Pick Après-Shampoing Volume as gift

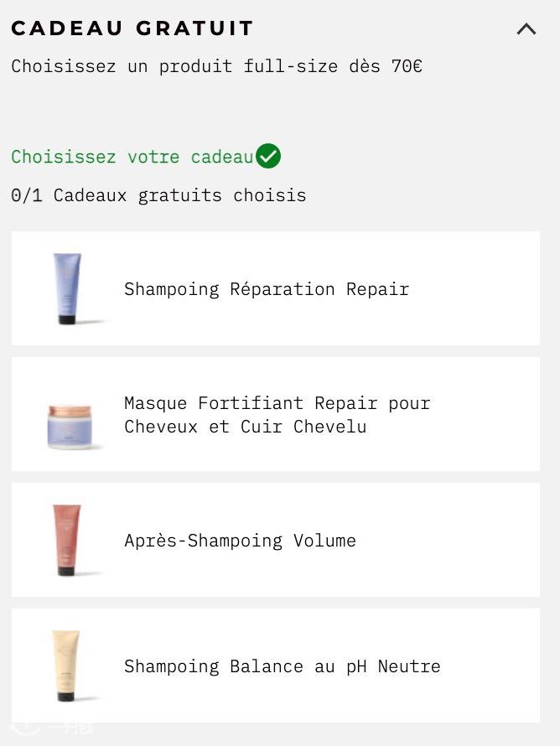click(x=275, y=540)
